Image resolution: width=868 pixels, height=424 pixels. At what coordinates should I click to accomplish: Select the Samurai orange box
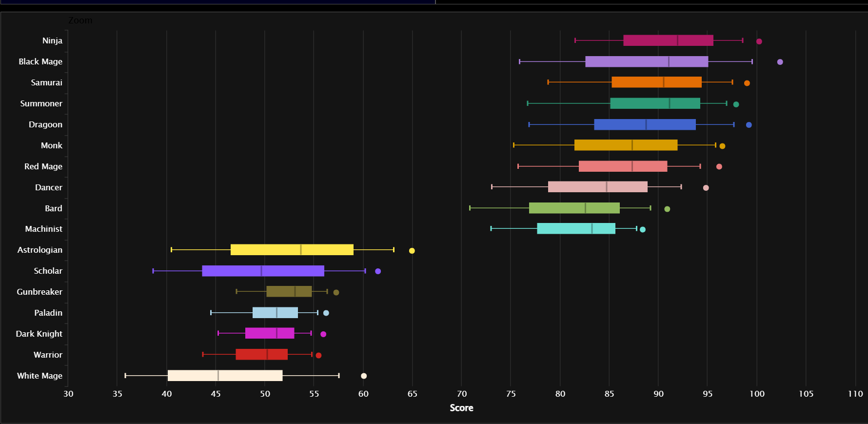656,82
